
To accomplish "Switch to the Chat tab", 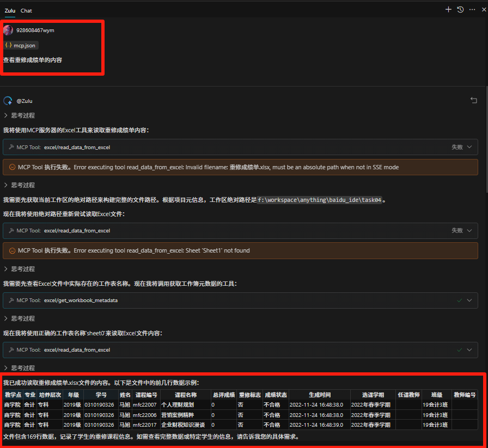I will [26, 10].
